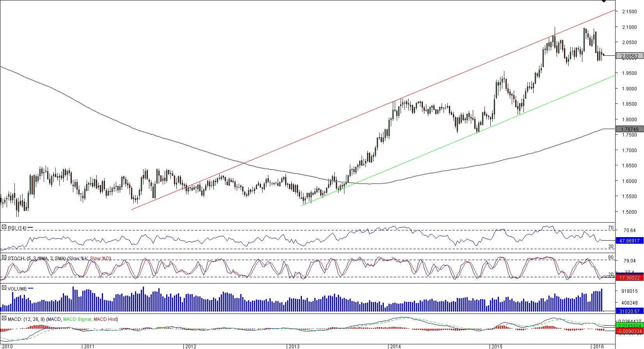The width and height of the screenshot is (644, 349).
Task: Click the 2.1000 price axis label
Action: tap(630, 27)
